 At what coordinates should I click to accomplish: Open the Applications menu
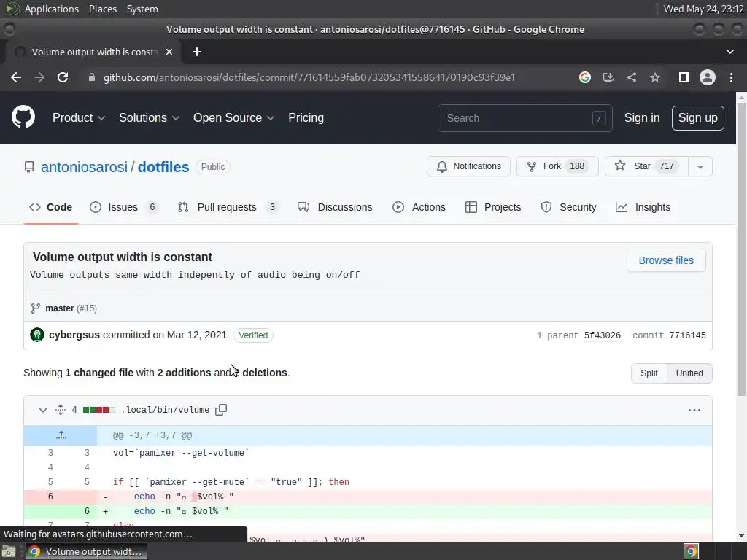point(52,9)
